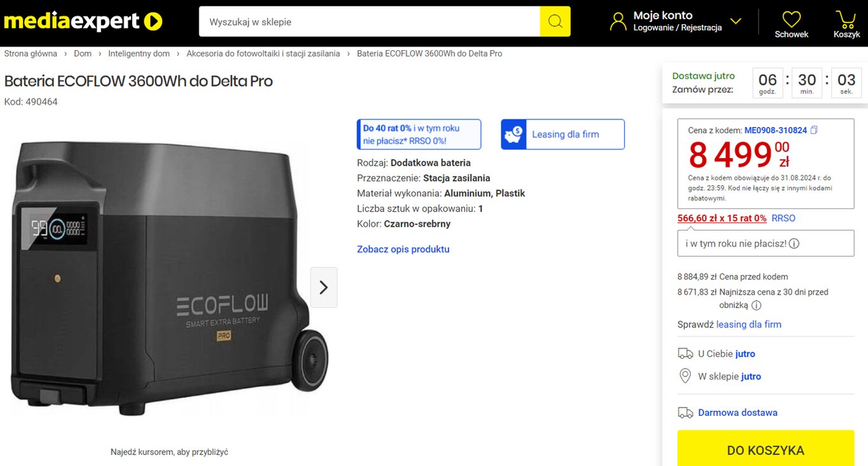Show next product image with arrow
Viewport: 868px width, 466px height.
(323, 288)
